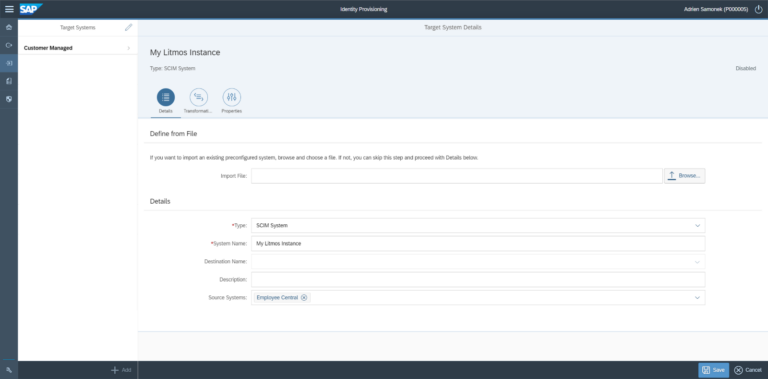Open Source Systems sidebar icon

[9, 45]
